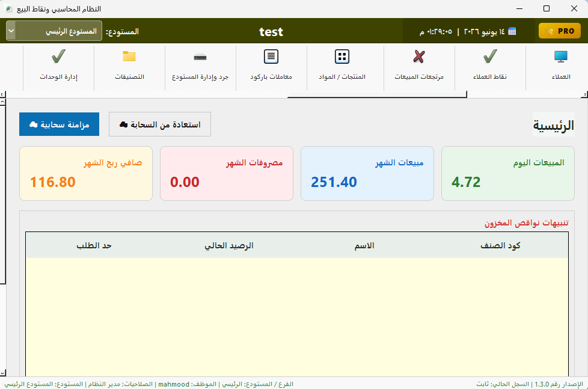Click مصروفات الشهر card
Screen dimensions: 588x389
pos(227,173)
